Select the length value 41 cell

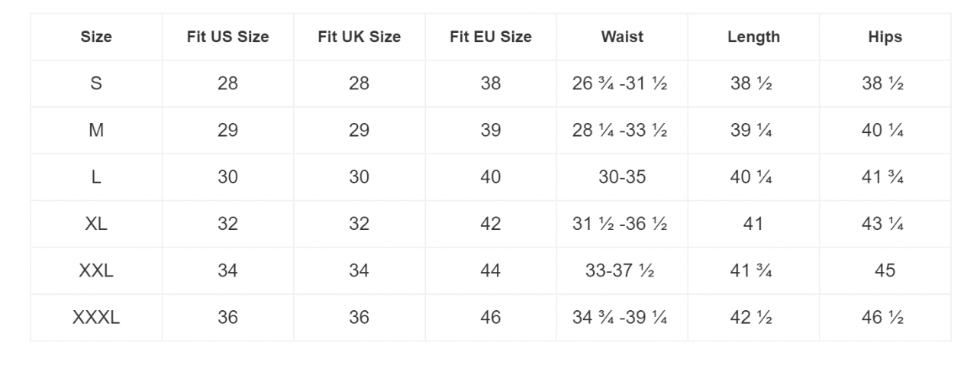click(753, 224)
